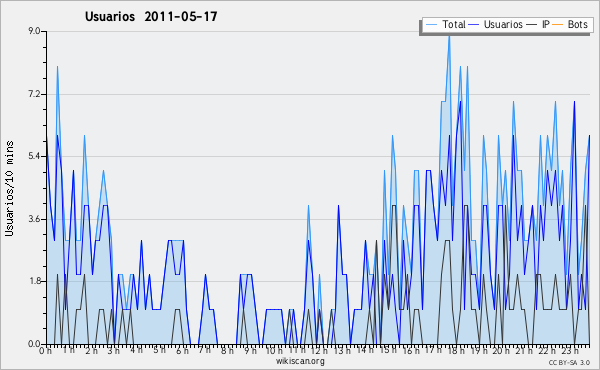Click the x-axis label '8 h'

click(227, 350)
